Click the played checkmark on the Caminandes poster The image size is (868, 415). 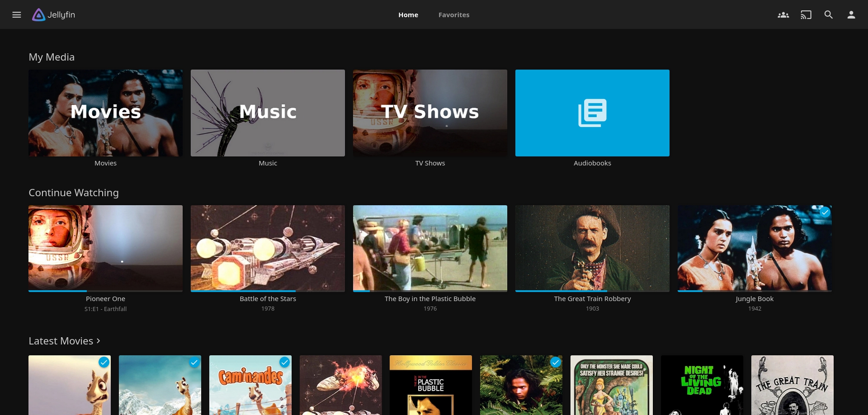tap(284, 362)
